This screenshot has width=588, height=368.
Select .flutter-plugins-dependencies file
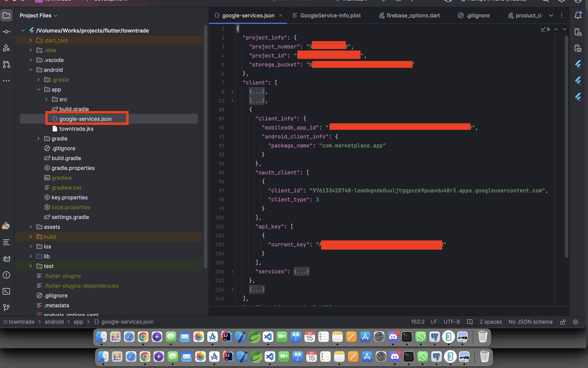(81, 286)
